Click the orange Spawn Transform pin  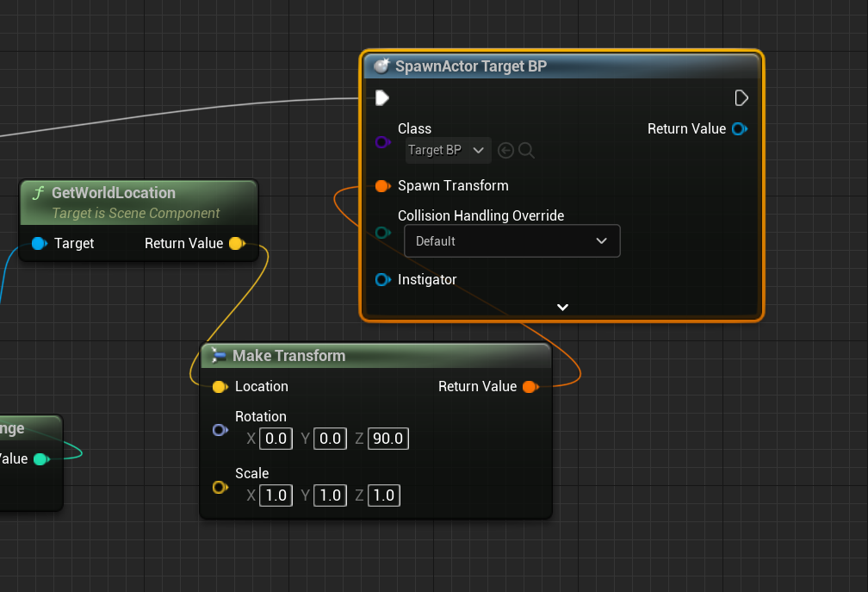[x=383, y=186]
